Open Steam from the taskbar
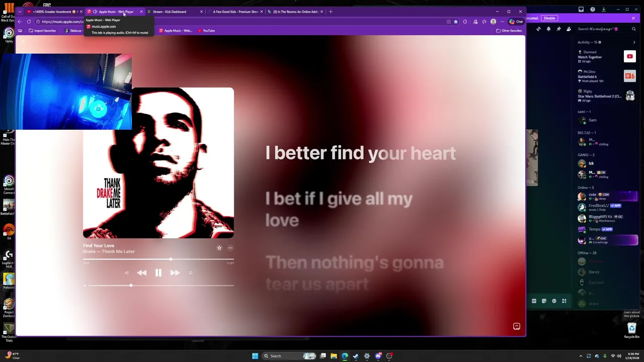The height and width of the screenshot is (362, 644). 356,356
